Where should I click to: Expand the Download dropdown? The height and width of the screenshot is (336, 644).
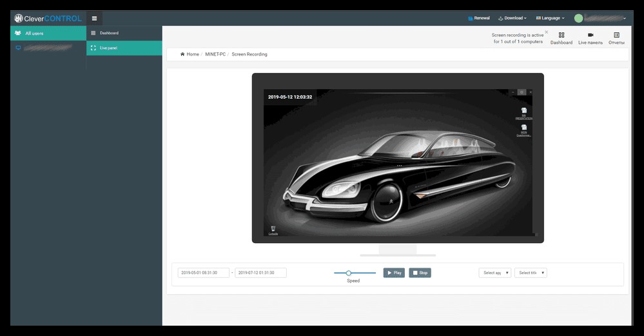coord(512,18)
